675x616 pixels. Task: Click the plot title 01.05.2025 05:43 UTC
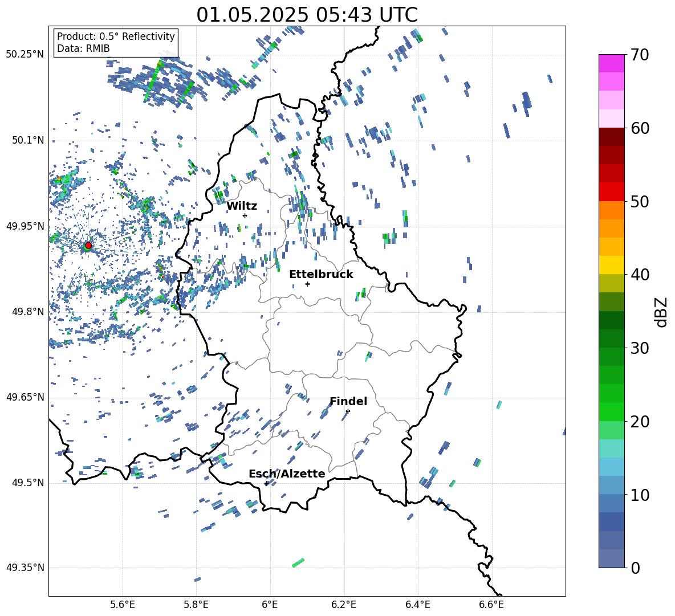point(307,15)
